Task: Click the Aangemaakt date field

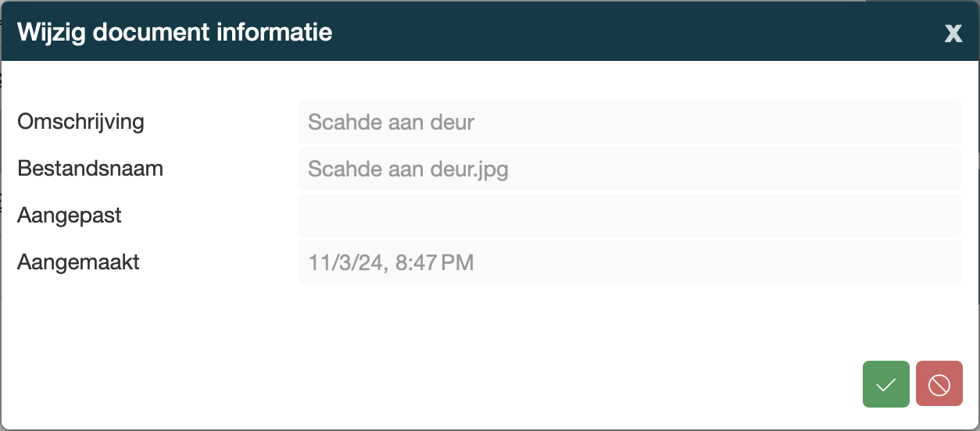Action: tap(629, 262)
